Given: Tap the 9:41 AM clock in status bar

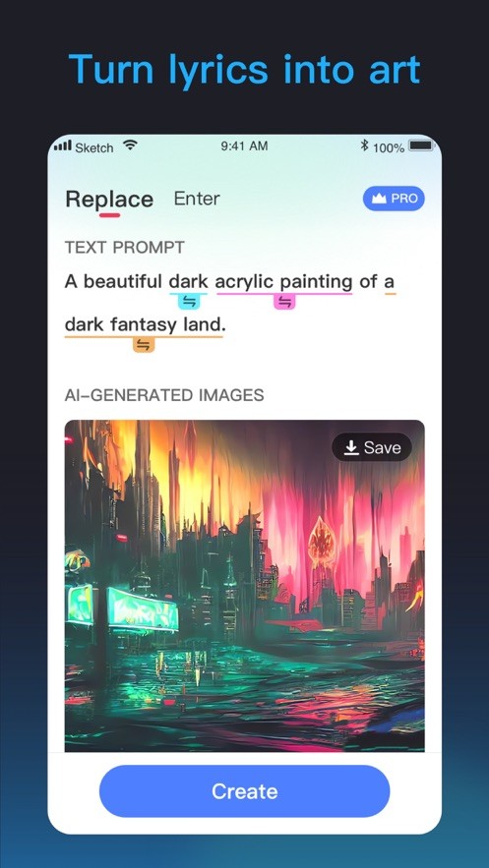Looking at the screenshot, I should click(244, 146).
